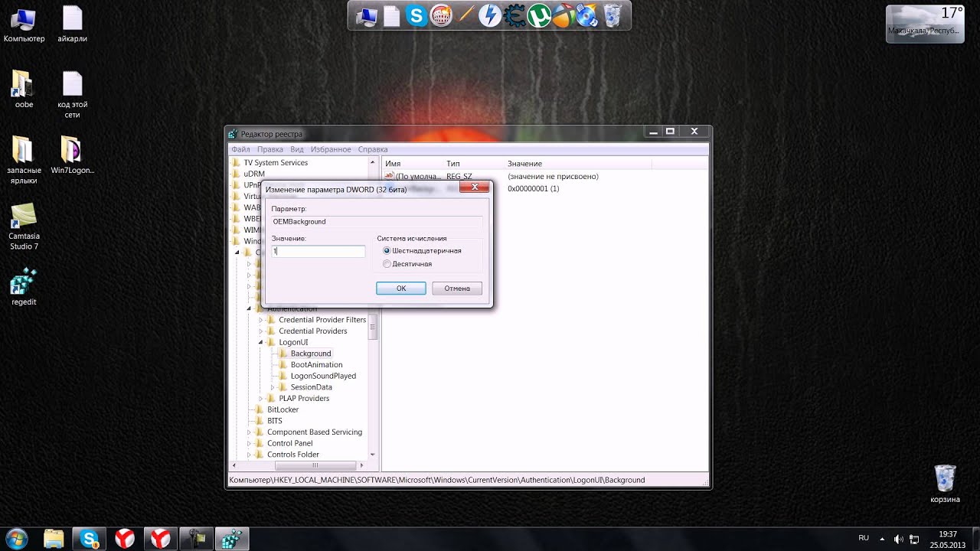Open blank document icon in top dock

(392, 15)
